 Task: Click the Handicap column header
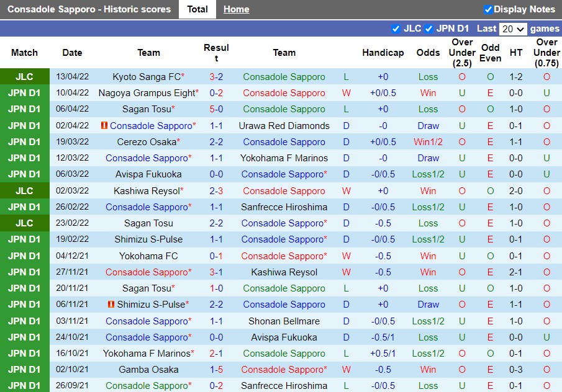pyautogui.click(x=383, y=53)
